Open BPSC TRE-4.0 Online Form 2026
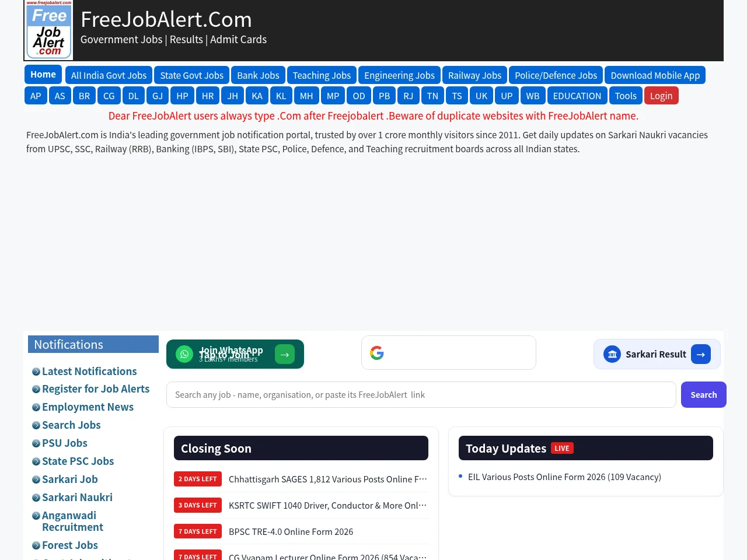 click(x=291, y=531)
